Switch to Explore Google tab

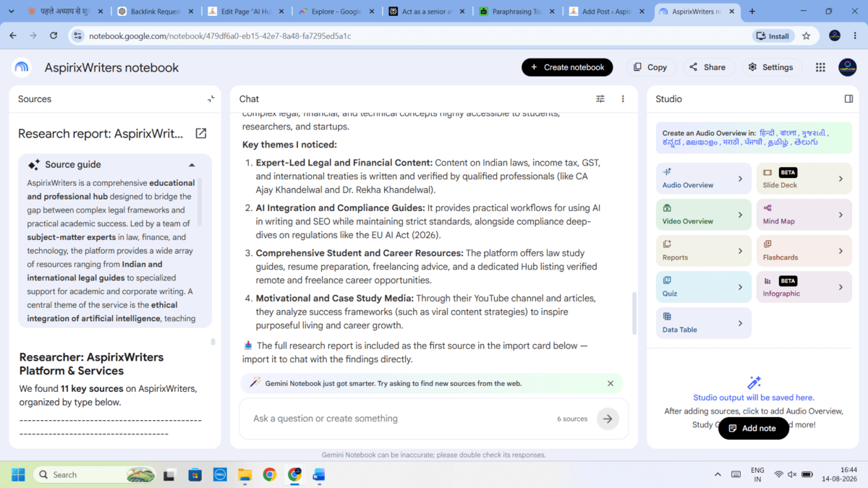coord(336,12)
